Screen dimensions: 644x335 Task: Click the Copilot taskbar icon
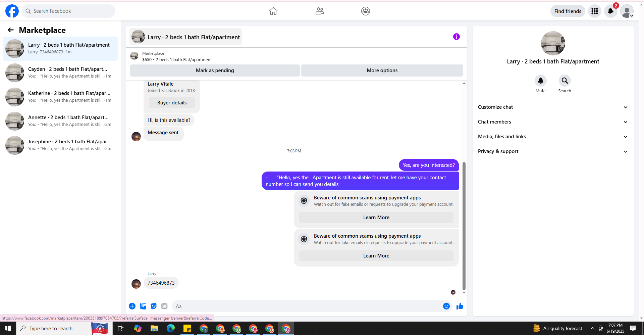138,328
